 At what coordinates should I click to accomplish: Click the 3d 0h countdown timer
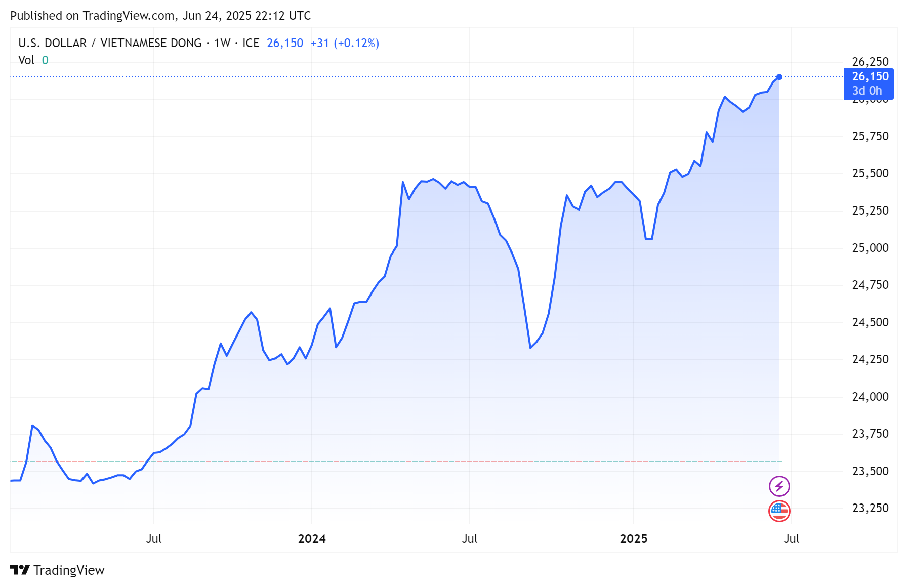tap(867, 91)
